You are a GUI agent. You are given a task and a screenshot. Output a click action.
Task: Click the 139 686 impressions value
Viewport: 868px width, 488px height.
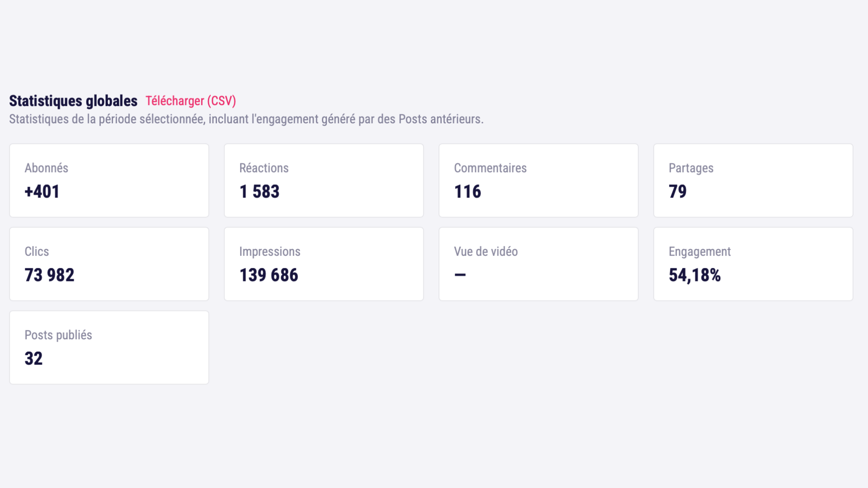coord(269,275)
